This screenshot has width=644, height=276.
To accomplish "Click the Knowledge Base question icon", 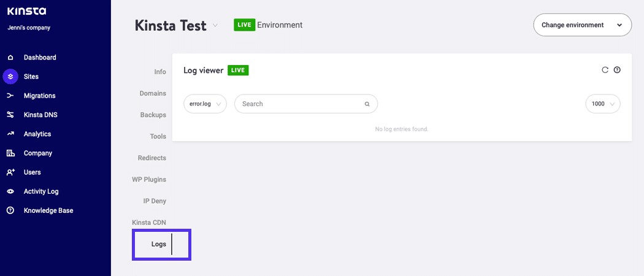I will click(10, 210).
